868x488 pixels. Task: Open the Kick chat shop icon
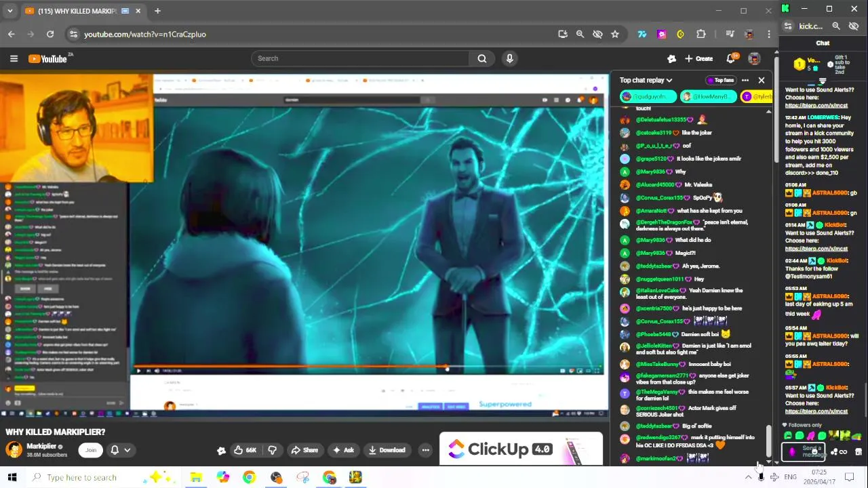pyautogui.click(x=858, y=452)
